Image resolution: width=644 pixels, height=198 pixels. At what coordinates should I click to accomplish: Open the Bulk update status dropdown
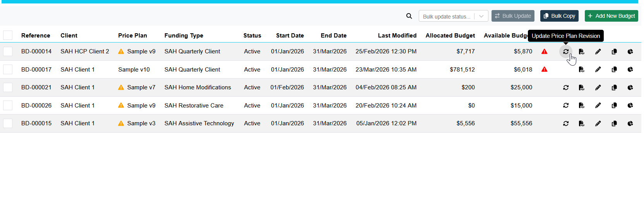453,16
